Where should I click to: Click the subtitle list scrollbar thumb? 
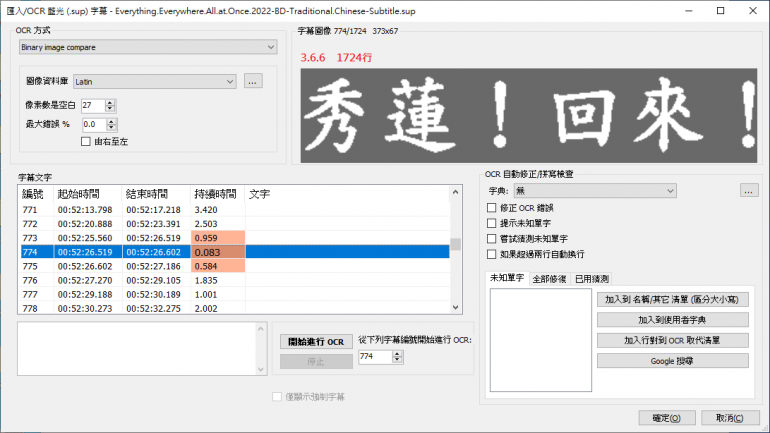coord(456,244)
